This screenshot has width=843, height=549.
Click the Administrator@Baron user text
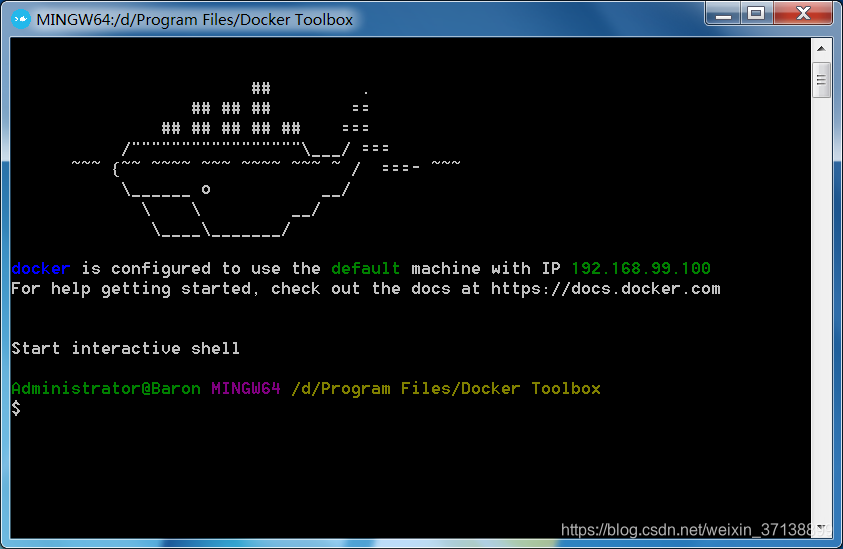(106, 388)
